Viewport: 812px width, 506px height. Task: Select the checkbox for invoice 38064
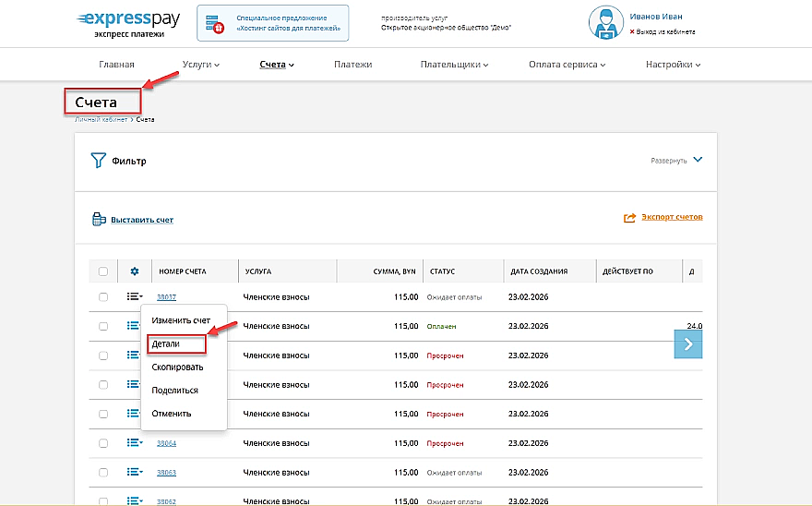point(103,443)
